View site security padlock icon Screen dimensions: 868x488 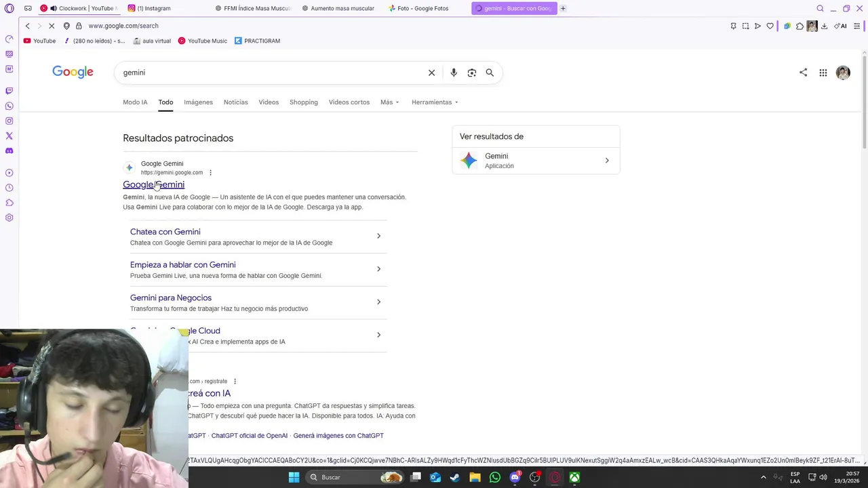79,26
